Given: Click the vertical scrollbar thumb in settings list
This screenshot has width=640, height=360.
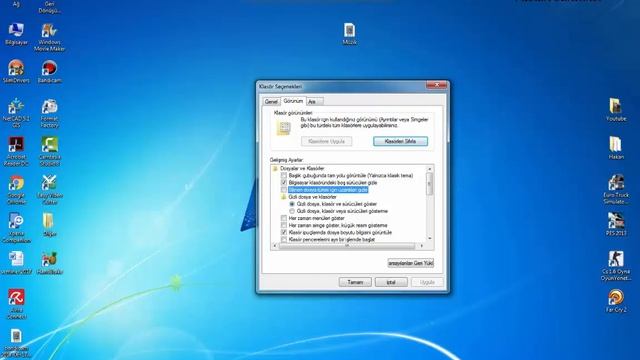Looking at the screenshot, I should tap(429, 184).
